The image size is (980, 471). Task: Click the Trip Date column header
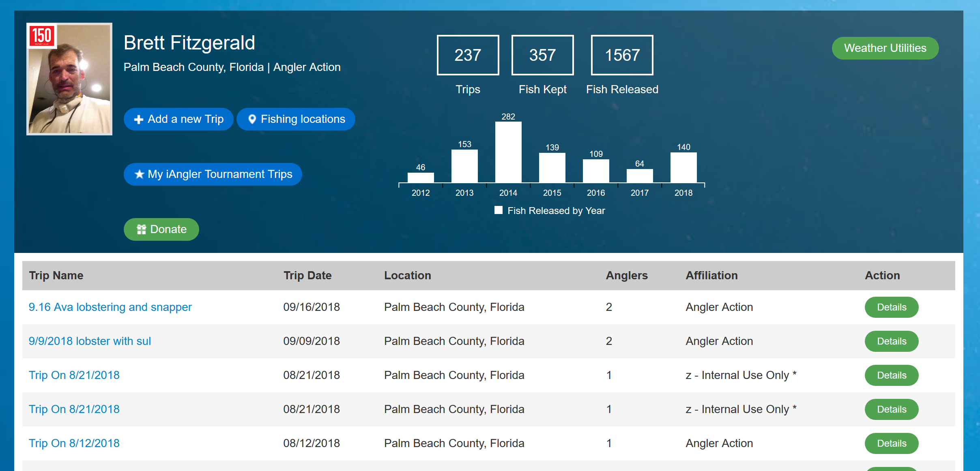[x=307, y=276]
